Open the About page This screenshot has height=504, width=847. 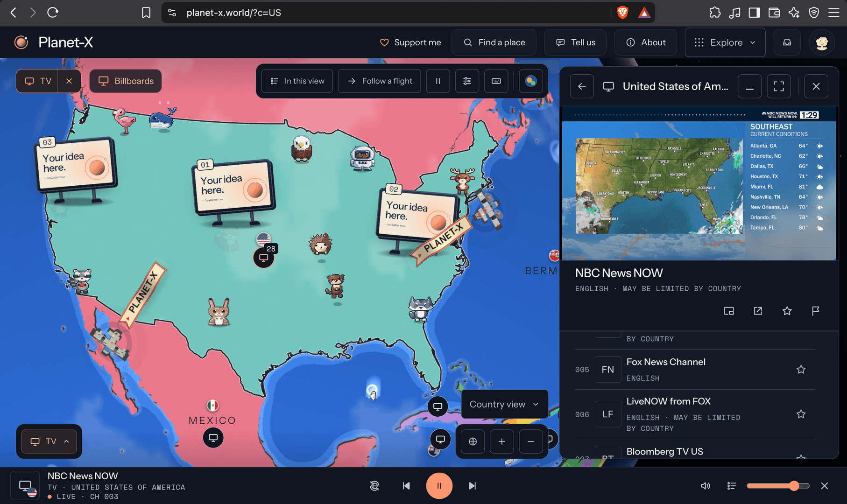click(646, 42)
